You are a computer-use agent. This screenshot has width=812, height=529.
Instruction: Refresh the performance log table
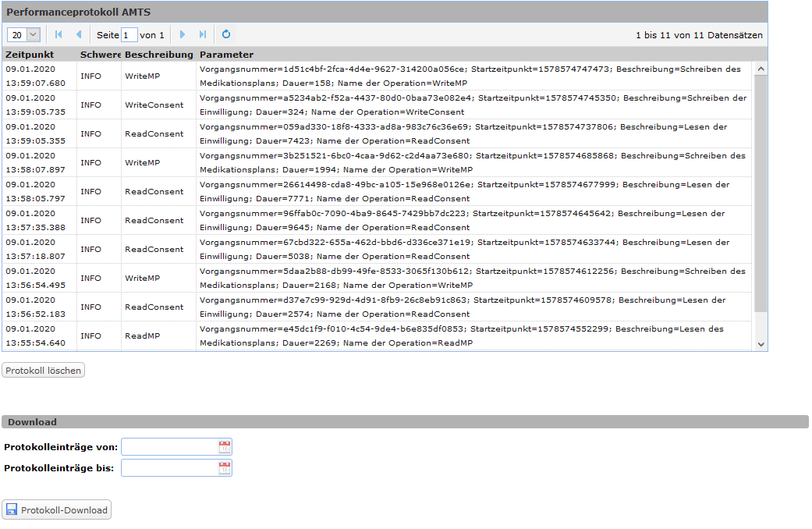pyautogui.click(x=226, y=34)
